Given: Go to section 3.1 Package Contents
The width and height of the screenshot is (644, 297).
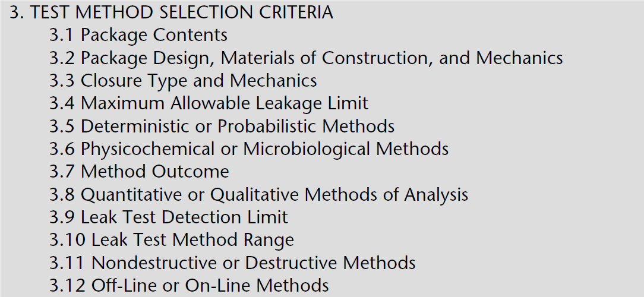Looking at the screenshot, I should pyautogui.click(x=138, y=35).
